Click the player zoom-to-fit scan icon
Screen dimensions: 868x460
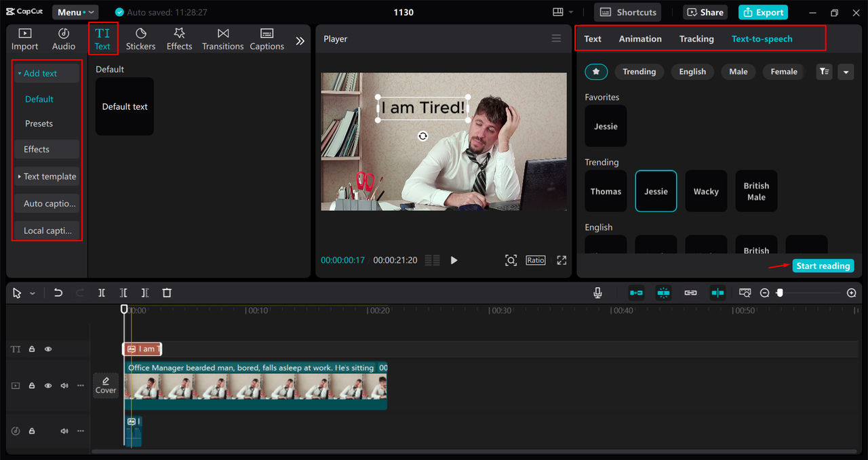pos(511,260)
